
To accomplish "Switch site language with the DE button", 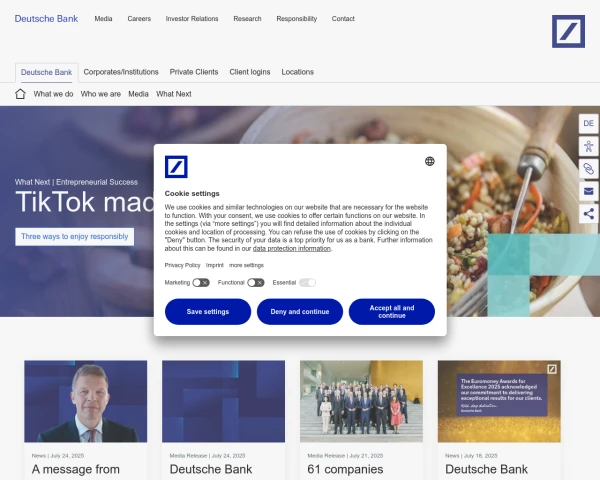I will point(589,124).
